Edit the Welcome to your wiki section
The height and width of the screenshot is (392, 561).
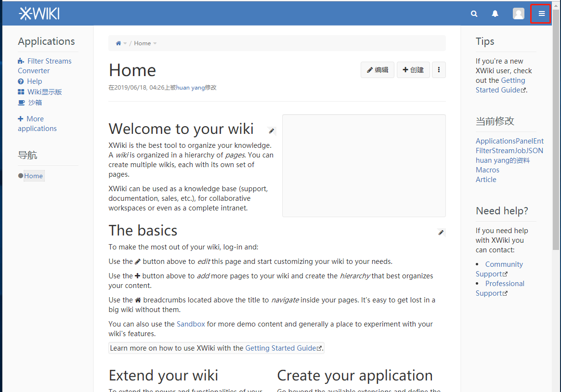(272, 131)
